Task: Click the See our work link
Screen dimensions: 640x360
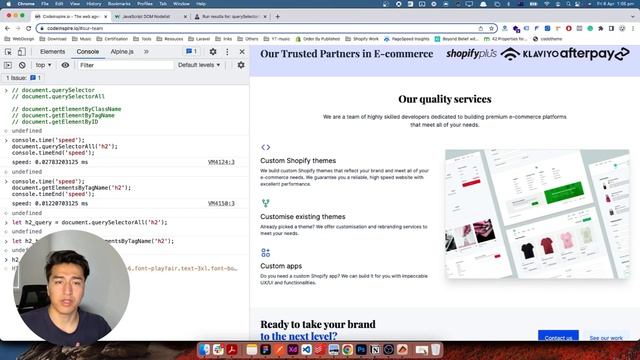Action: point(606,338)
